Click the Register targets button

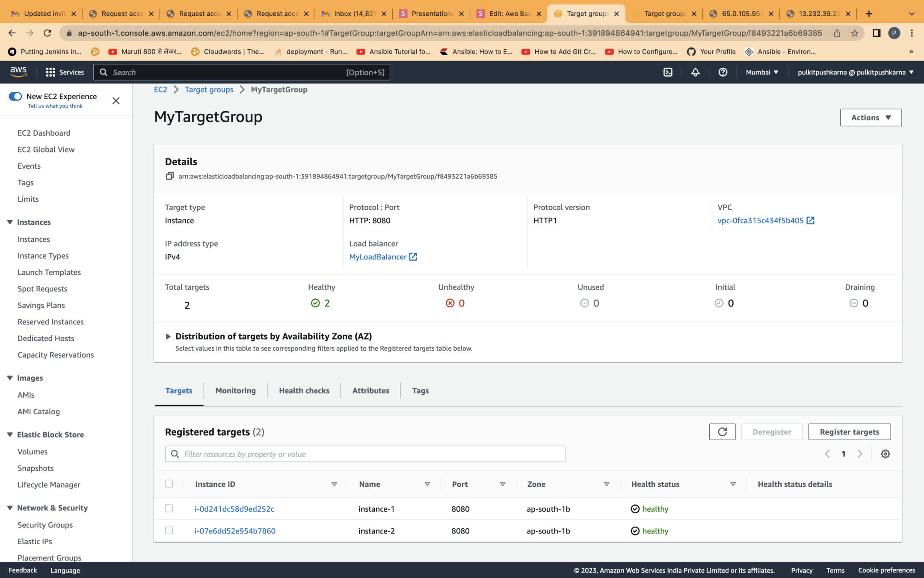[849, 432]
